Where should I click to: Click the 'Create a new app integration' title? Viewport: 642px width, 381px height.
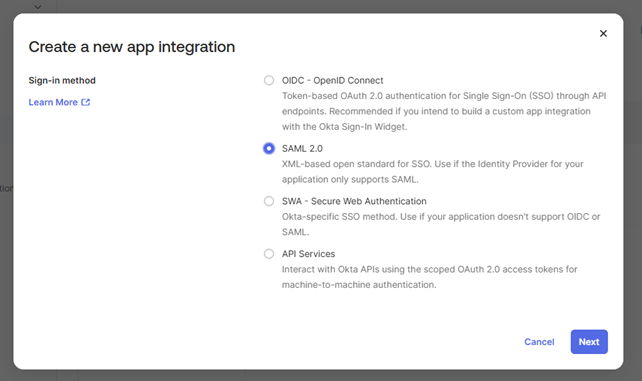pos(132,47)
